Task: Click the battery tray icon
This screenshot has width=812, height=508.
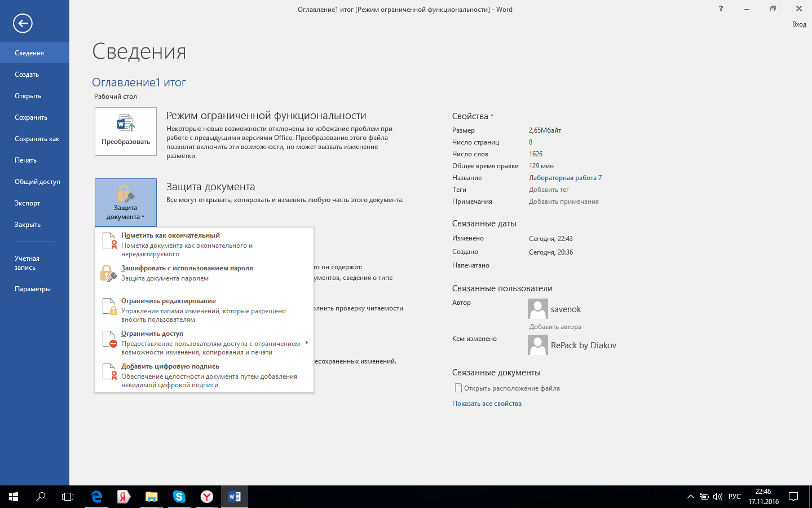Action: 704,497
